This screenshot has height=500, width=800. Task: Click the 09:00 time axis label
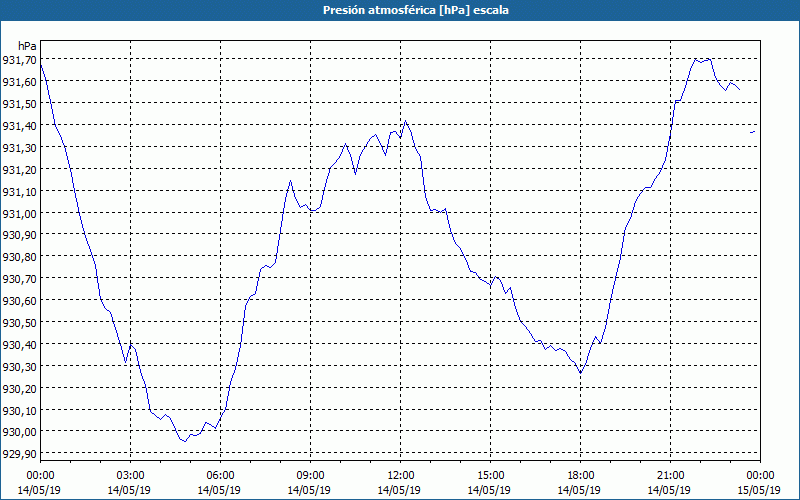(310, 476)
